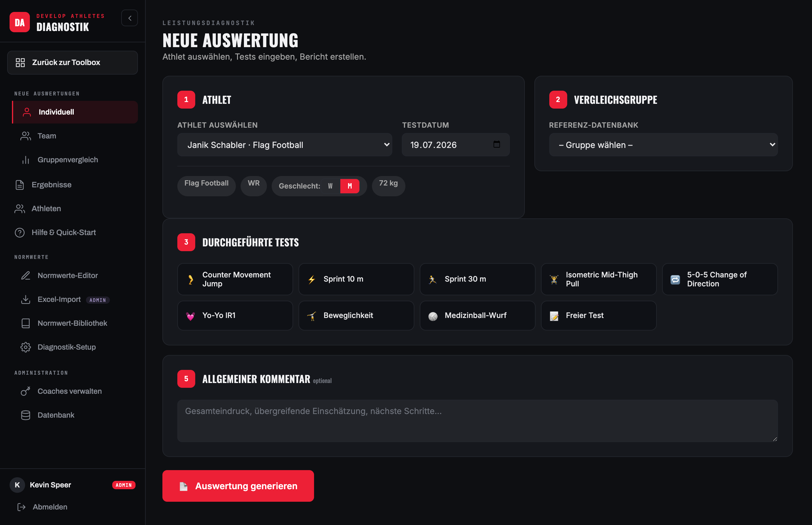This screenshot has height=525, width=812.
Task: Set Geschlecht to W
Action: [x=330, y=186]
